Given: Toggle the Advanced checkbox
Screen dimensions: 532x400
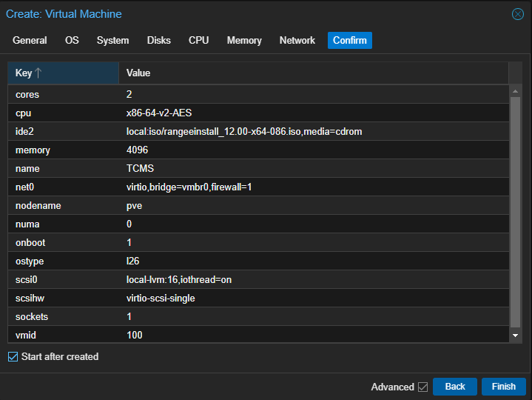Looking at the screenshot, I should click(x=423, y=387).
